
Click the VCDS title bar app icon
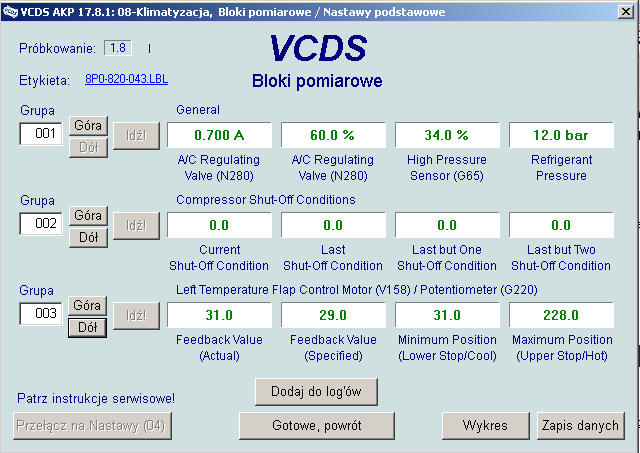(x=10, y=11)
